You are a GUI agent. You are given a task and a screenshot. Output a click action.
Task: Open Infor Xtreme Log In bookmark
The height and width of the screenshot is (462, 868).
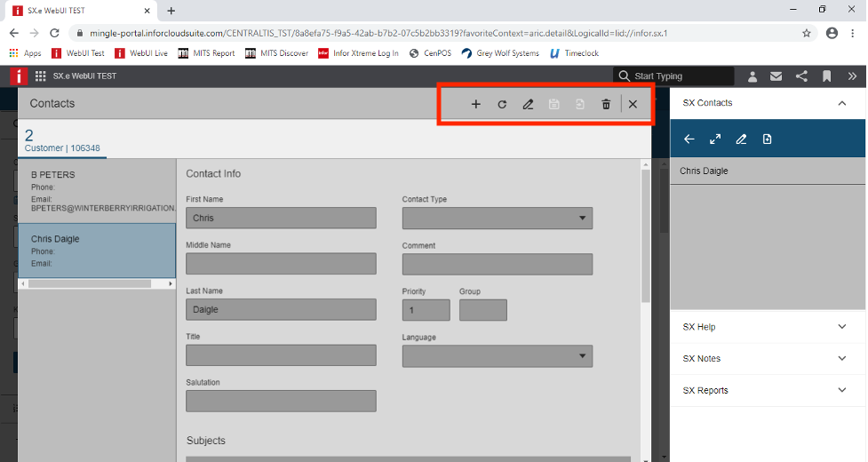tap(358, 53)
